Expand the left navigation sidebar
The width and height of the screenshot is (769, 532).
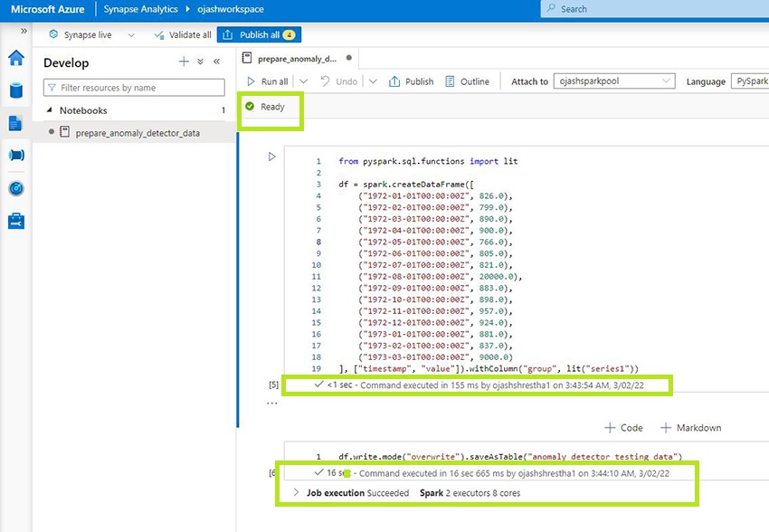[x=24, y=31]
